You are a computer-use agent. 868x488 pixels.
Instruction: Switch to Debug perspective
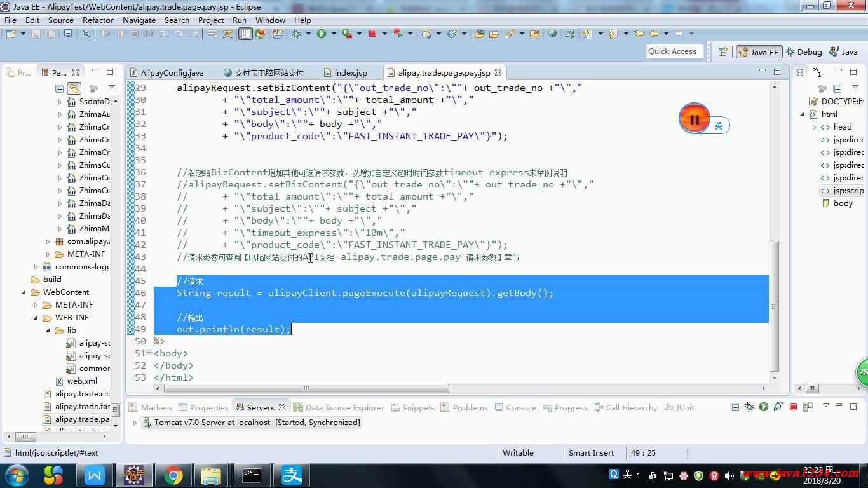(804, 52)
